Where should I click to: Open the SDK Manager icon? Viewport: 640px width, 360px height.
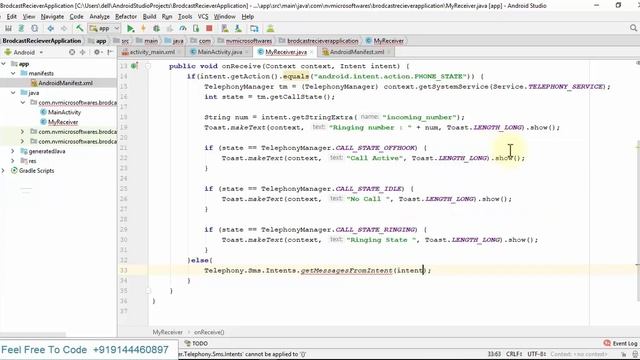click(x=238, y=29)
